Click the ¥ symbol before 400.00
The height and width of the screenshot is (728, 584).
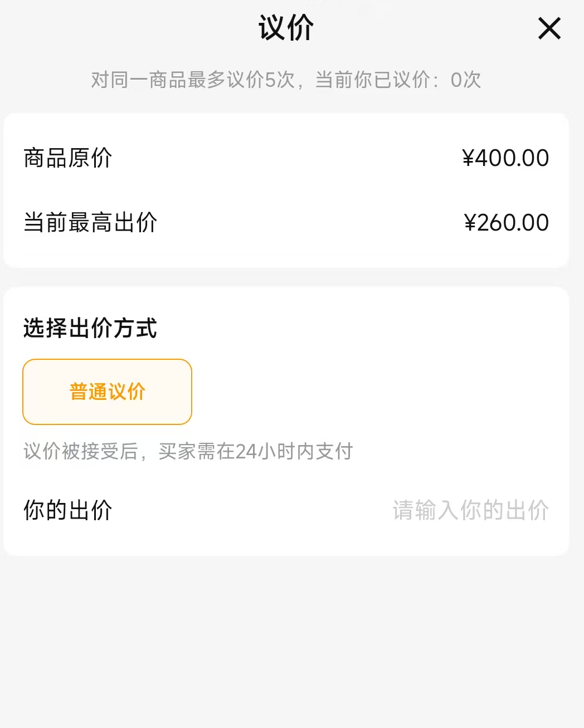(x=468, y=158)
